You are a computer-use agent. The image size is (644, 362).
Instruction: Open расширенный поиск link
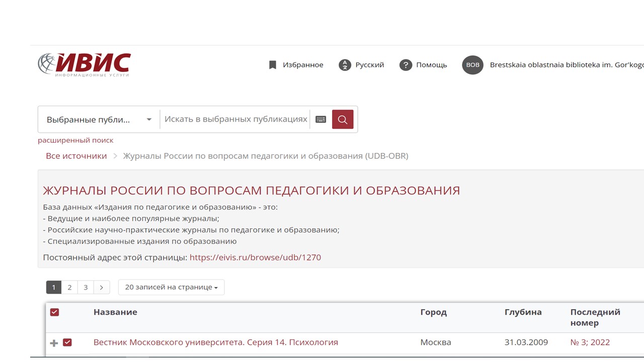click(x=75, y=140)
